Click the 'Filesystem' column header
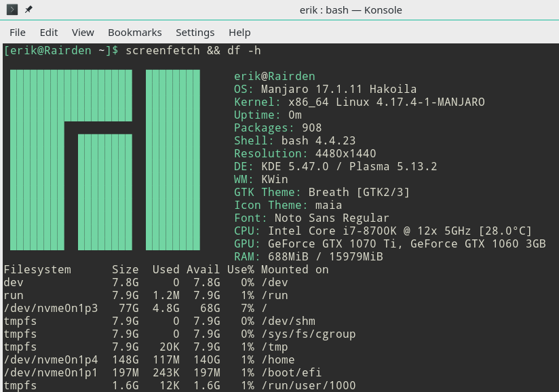 tap(37, 269)
